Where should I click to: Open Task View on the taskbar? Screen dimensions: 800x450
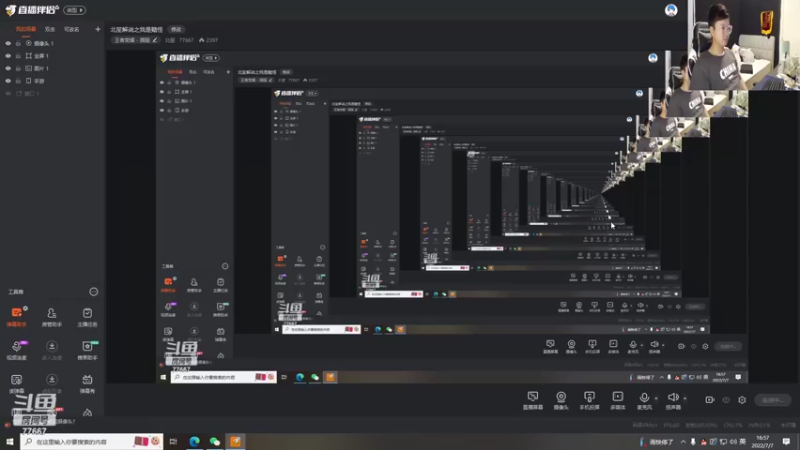(x=173, y=441)
